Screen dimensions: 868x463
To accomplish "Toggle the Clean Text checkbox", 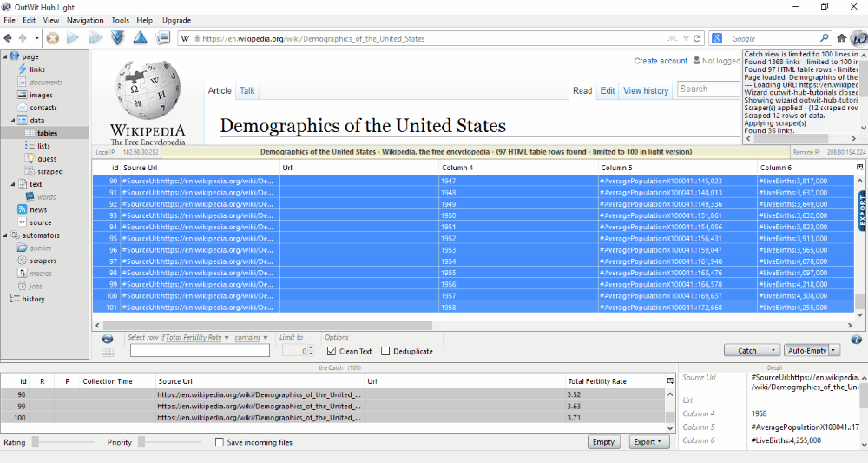I will pos(332,351).
